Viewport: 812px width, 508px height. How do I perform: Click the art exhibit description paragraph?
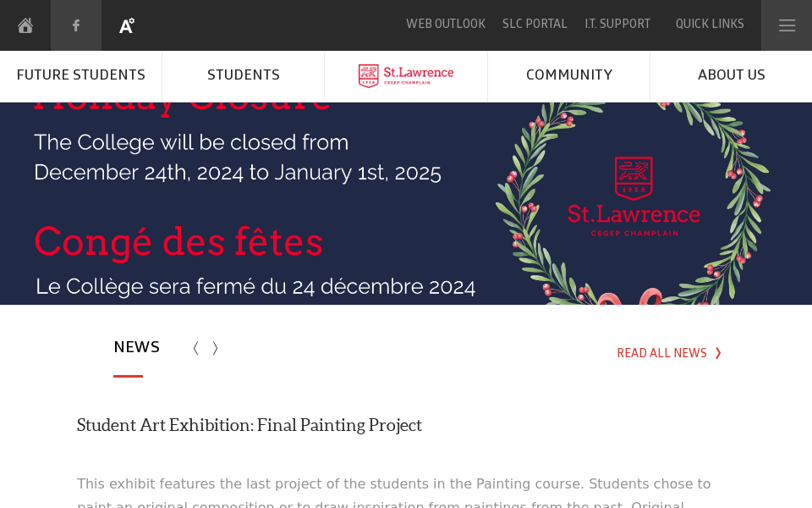pyautogui.click(x=393, y=485)
